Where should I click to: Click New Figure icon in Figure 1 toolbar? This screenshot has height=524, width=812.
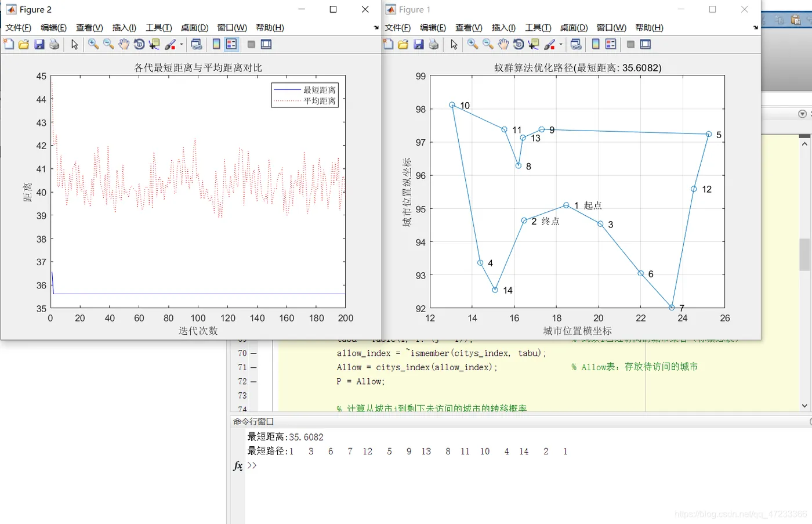pos(388,44)
